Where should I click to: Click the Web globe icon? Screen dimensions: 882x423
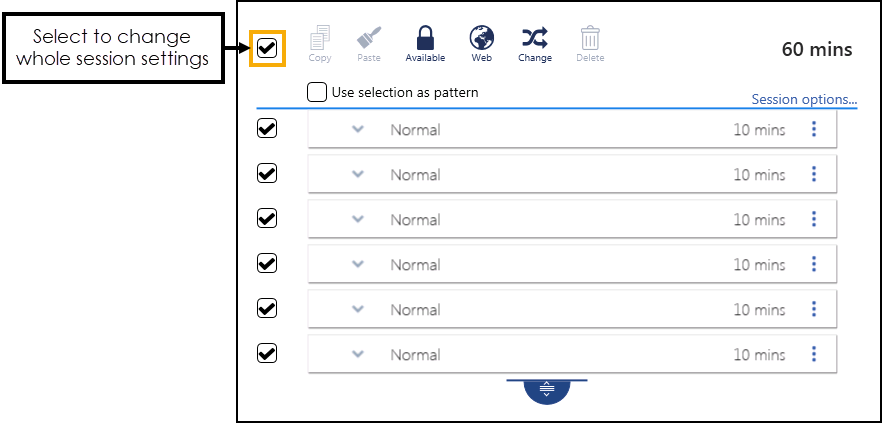[482, 38]
